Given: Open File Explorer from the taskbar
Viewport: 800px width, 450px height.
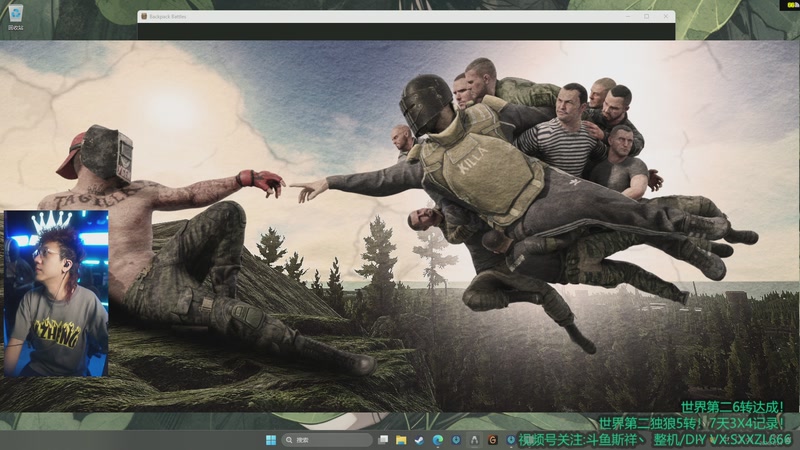Looking at the screenshot, I should pos(401,440).
